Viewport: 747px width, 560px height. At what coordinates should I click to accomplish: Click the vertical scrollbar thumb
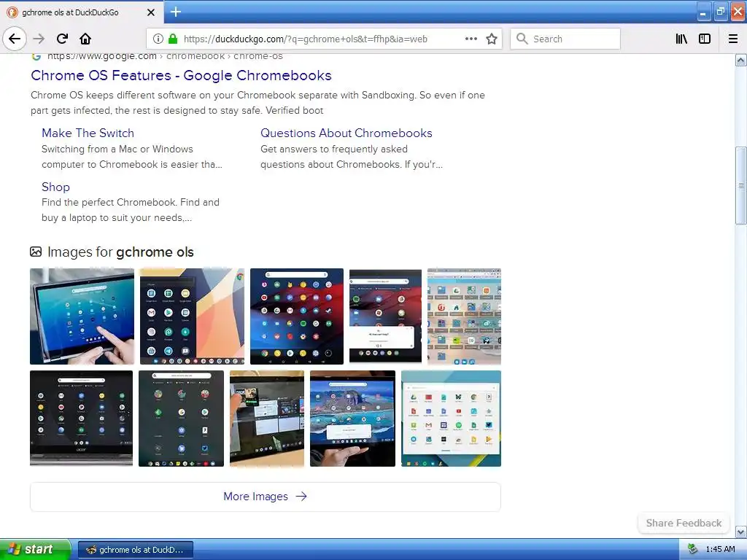(740, 185)
